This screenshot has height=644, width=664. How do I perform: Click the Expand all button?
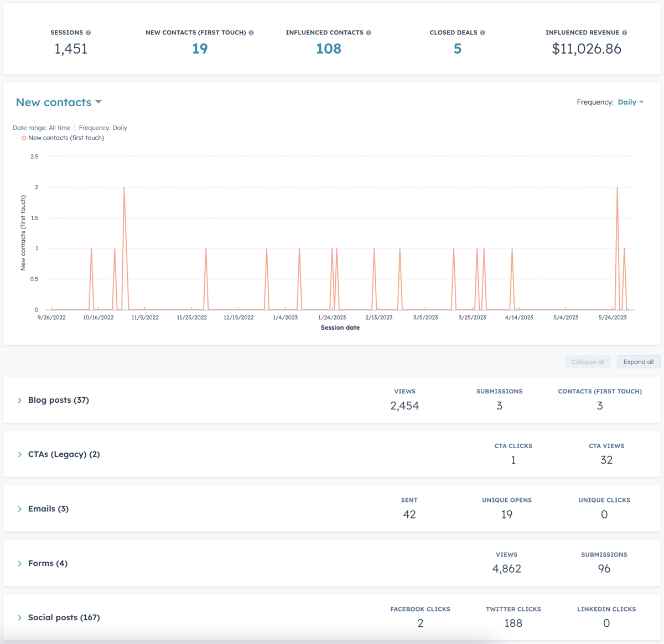click(639, 361)
